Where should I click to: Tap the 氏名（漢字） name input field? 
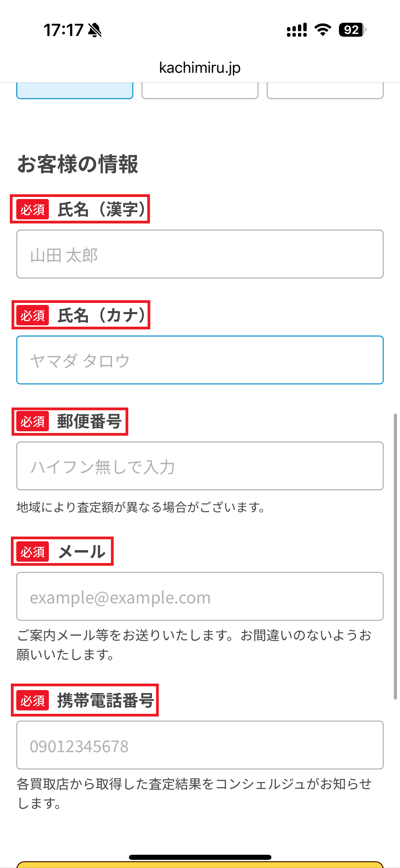(200, 254)
